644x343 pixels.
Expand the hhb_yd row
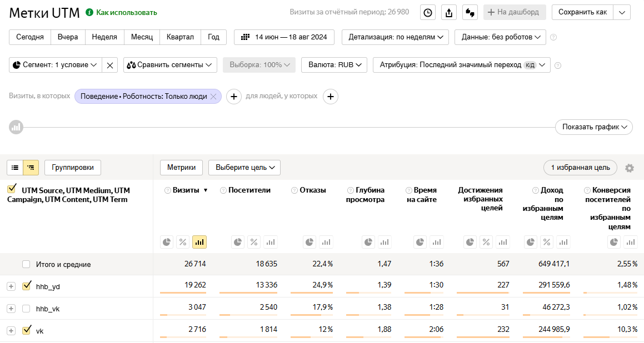point(11,286)
